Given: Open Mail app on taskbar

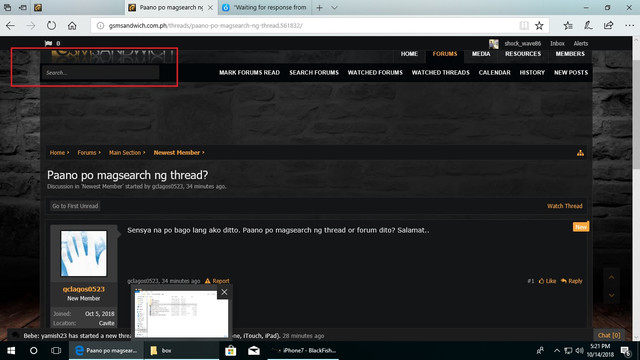Looking at the screenshot, I should (x=253, y=351).
